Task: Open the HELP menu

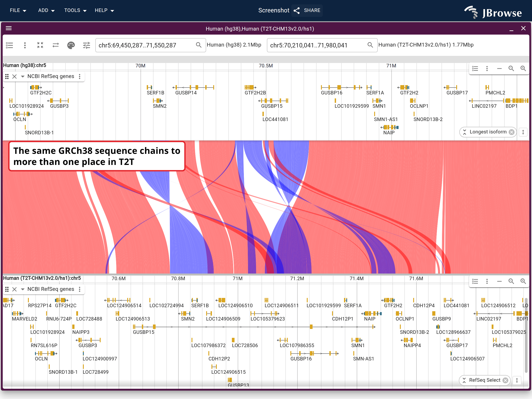Action: pyautogui.click(x=104, y=10)
